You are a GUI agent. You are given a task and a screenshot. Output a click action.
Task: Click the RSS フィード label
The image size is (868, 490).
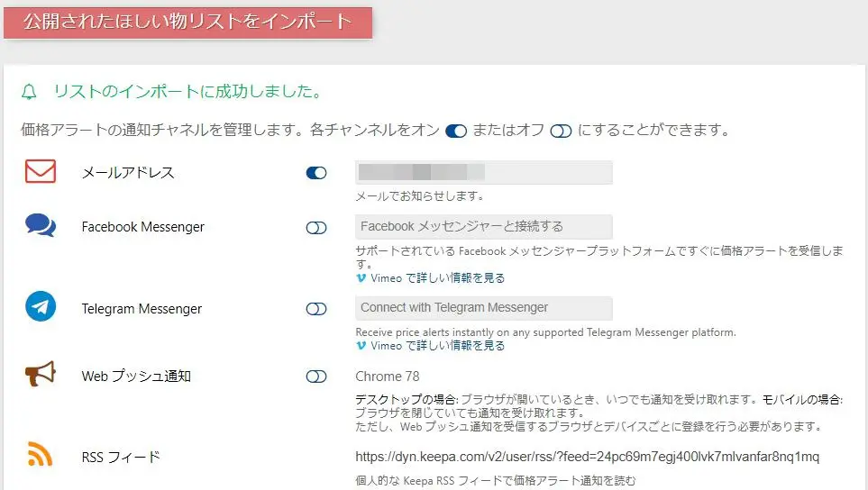pos(121,458)
